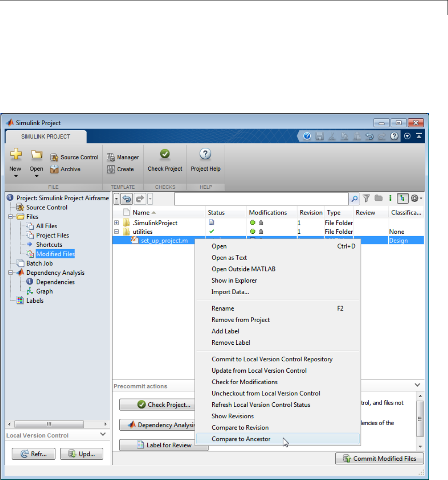Collapse the Local Version Control panel chevron

(x=103, y=434)
